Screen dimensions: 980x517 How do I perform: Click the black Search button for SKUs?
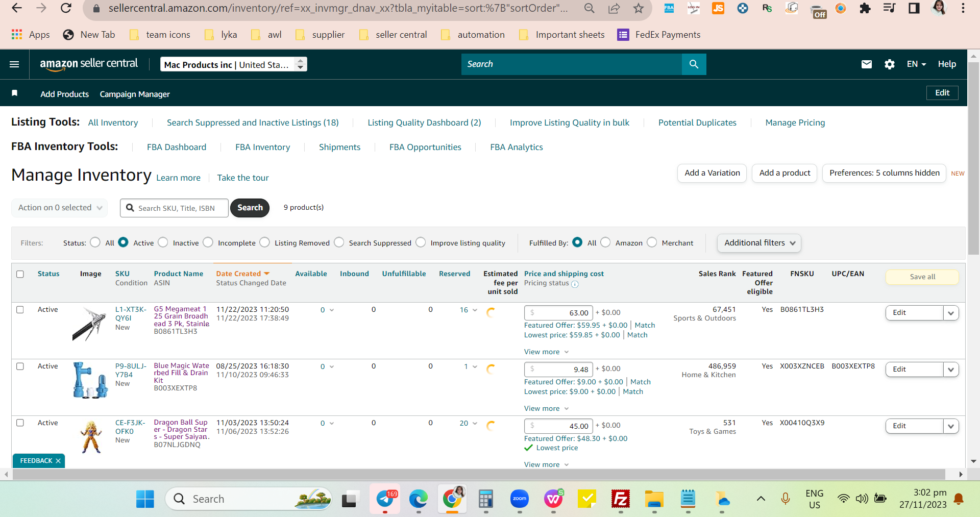pyautogui.click(x=250, y=208)
